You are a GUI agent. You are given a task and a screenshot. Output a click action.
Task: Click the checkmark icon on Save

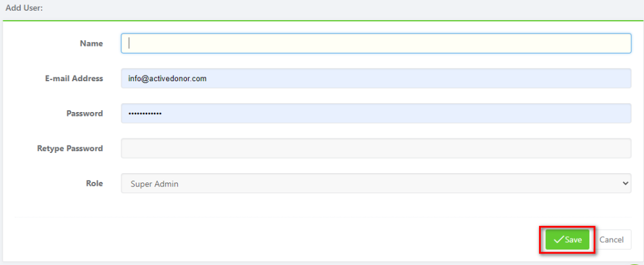click(x=558, y=240)
